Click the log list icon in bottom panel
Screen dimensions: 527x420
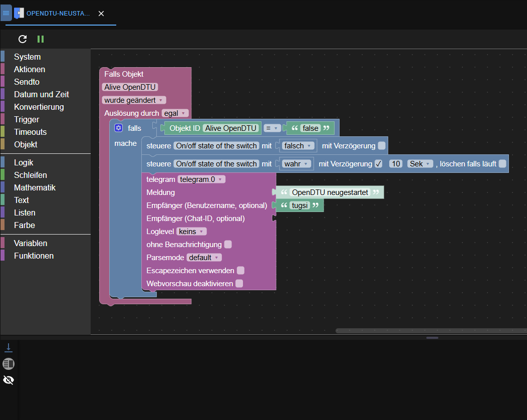point(9,363)
